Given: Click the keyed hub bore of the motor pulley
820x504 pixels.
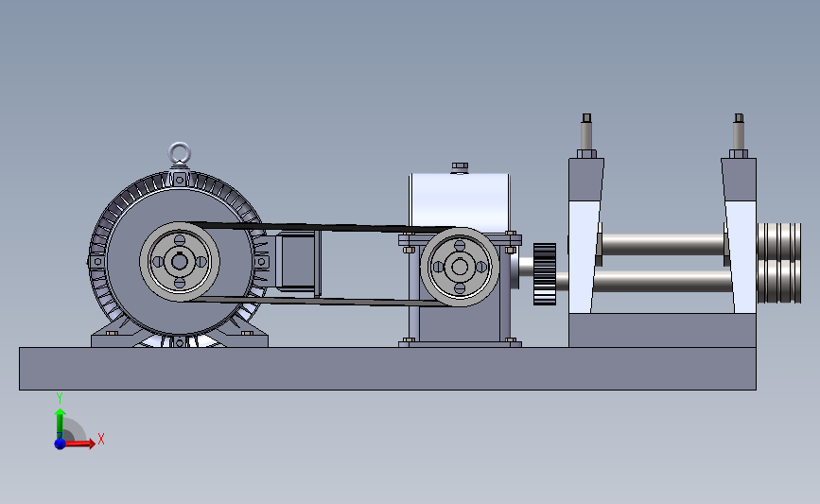Looking at the screenshot, I should point(180,261).
